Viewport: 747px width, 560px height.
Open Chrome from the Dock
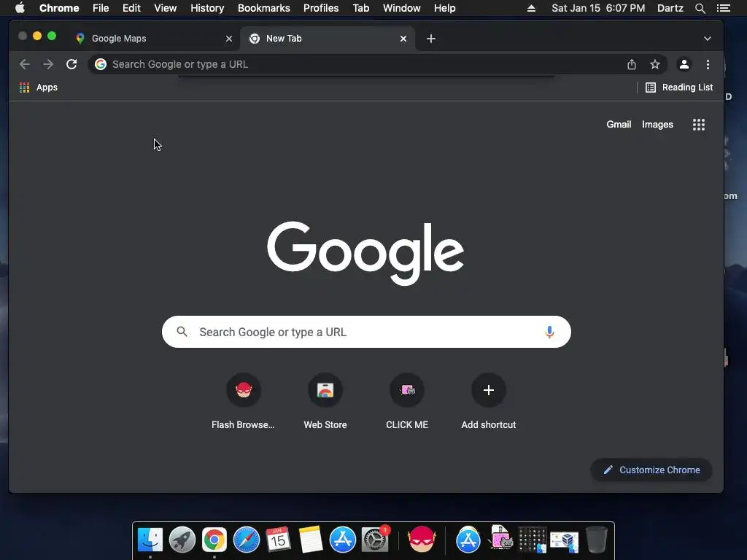click(x=214, y=540)
